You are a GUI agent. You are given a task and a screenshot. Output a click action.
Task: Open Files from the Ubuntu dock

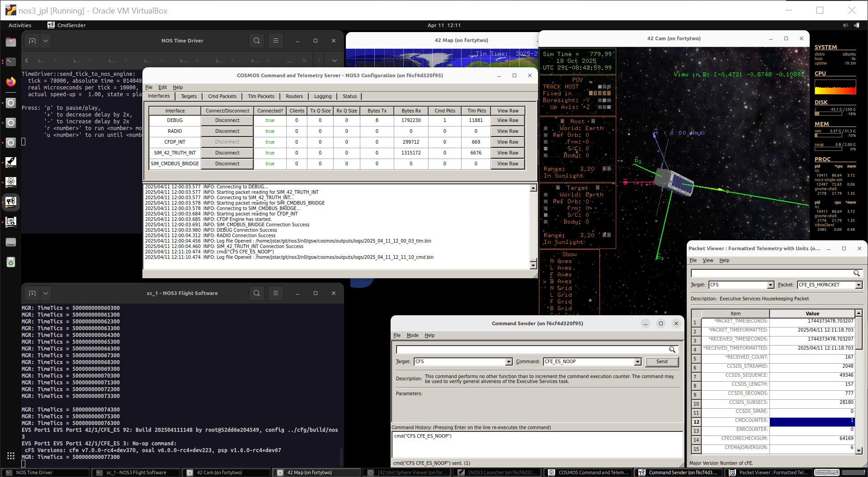[x=11, y=42]
